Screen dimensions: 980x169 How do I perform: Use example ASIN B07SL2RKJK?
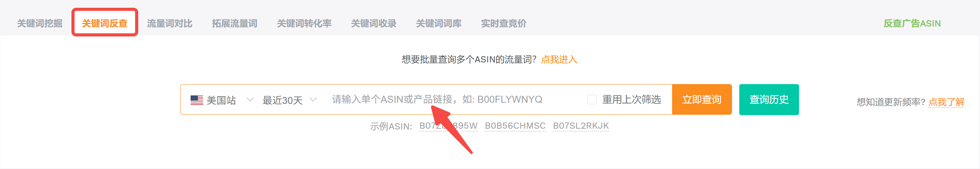581,126
